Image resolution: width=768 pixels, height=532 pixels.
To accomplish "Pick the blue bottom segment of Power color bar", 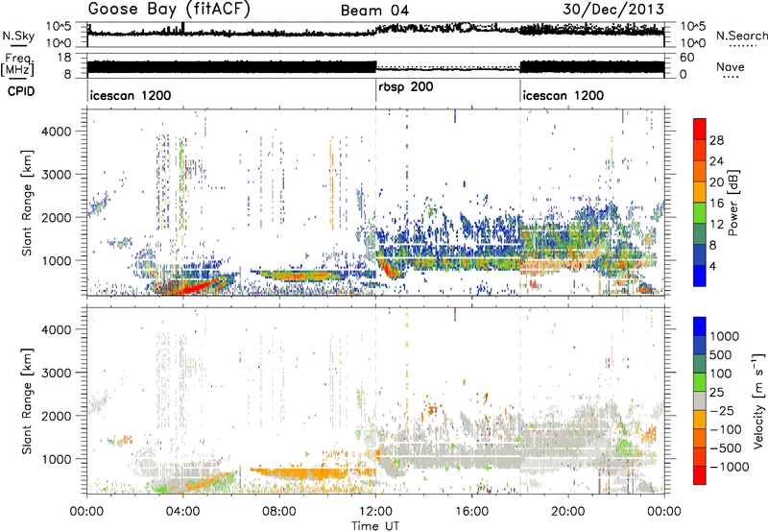I will pos(700,276).
